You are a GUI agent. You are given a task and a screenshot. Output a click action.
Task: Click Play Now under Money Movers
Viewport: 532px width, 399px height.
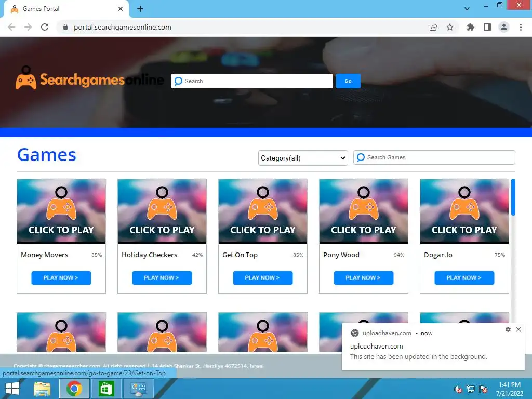(61, 278)
